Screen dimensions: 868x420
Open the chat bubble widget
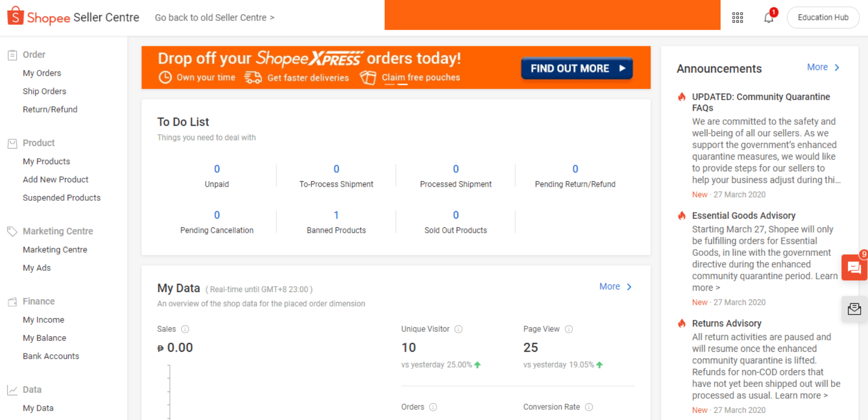[x=854, y=268]
